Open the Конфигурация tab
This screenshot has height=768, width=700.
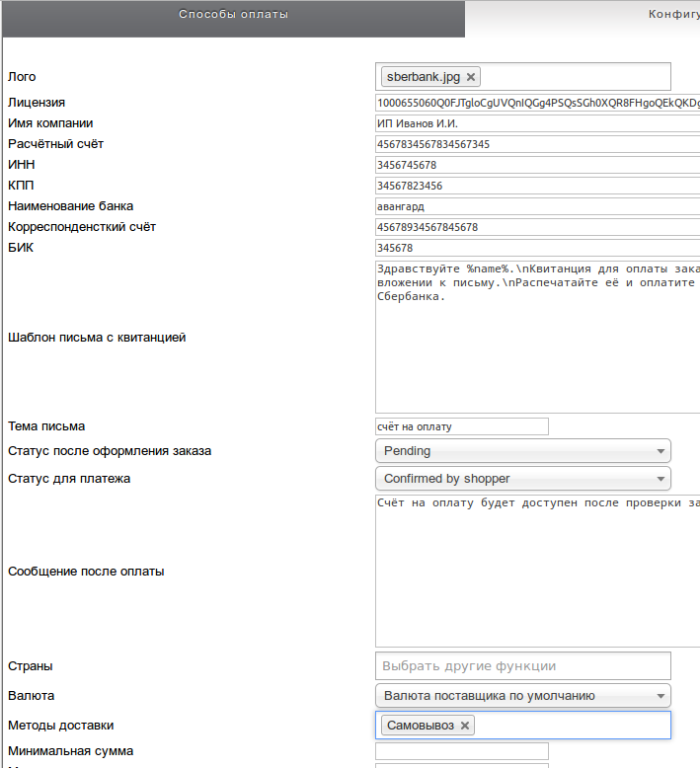pos(671,15)
